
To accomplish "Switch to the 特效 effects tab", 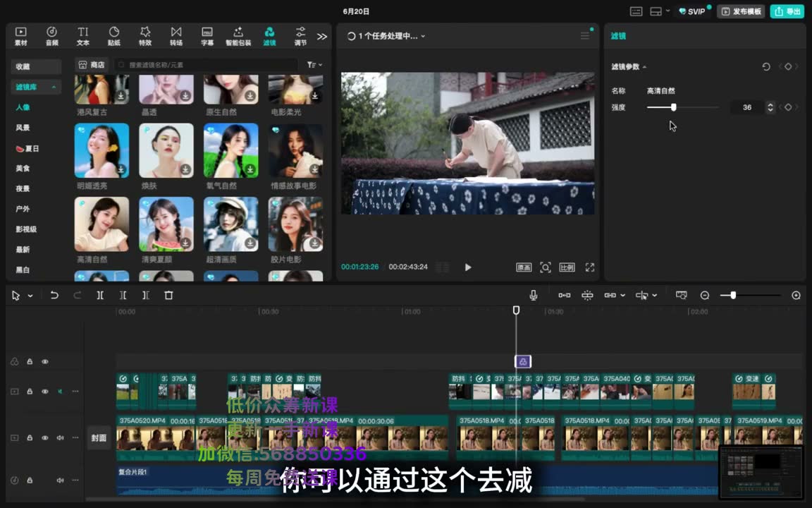I will [x=145, y=36].
